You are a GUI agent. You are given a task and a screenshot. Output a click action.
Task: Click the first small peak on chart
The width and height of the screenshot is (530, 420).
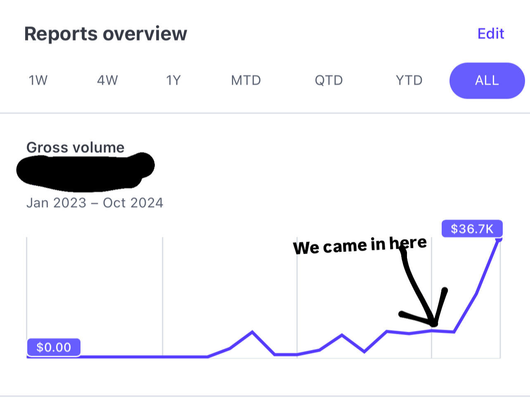[252, 332]
